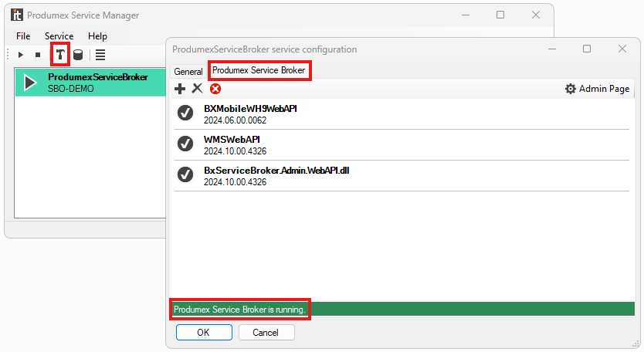The height and width of the screenshot is (352, 644).
Task: Add a new API with plus icon
Action: [180, 89]
